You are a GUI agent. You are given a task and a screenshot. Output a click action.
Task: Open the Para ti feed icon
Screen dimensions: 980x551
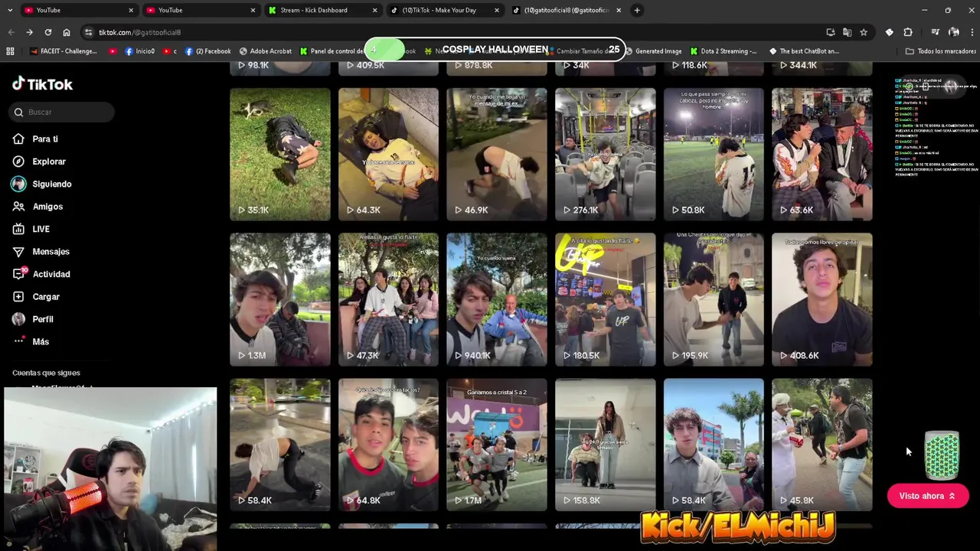(18, 139)
